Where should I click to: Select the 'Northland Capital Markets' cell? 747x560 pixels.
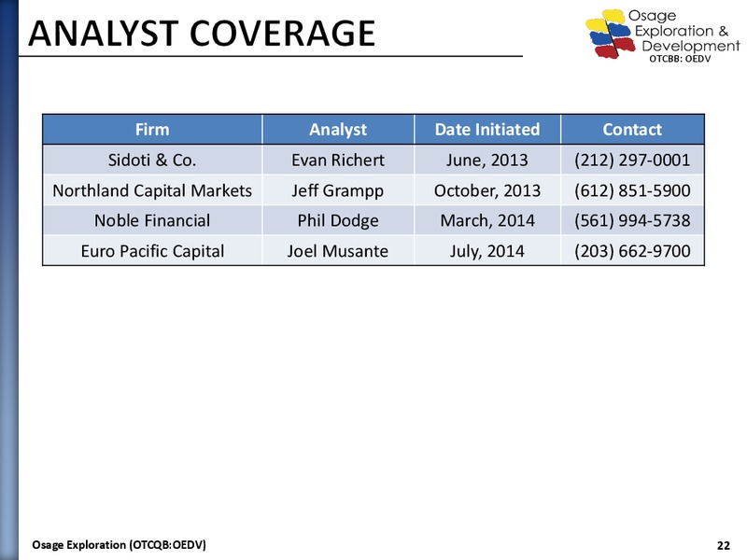pyautogui.click(x=152, y=190)
